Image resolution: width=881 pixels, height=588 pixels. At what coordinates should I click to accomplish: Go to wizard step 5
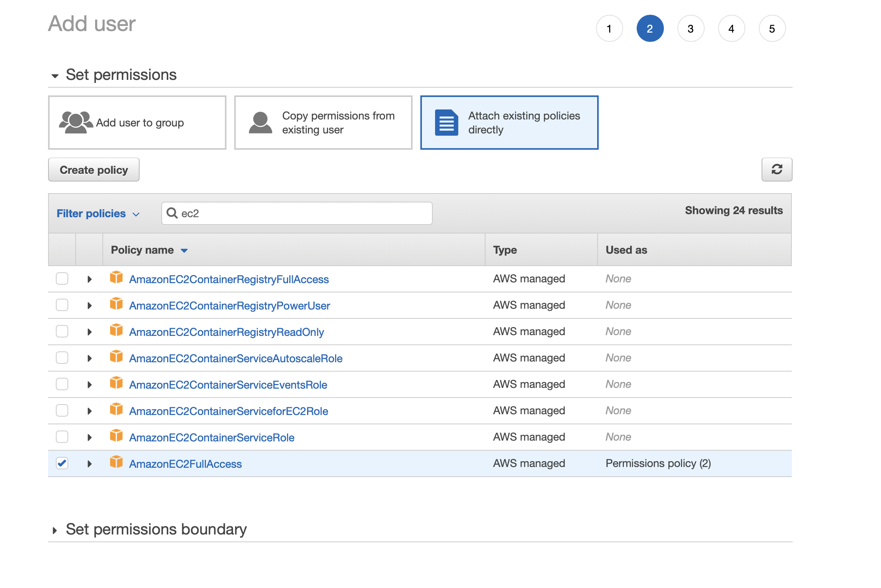coord(772,29)
